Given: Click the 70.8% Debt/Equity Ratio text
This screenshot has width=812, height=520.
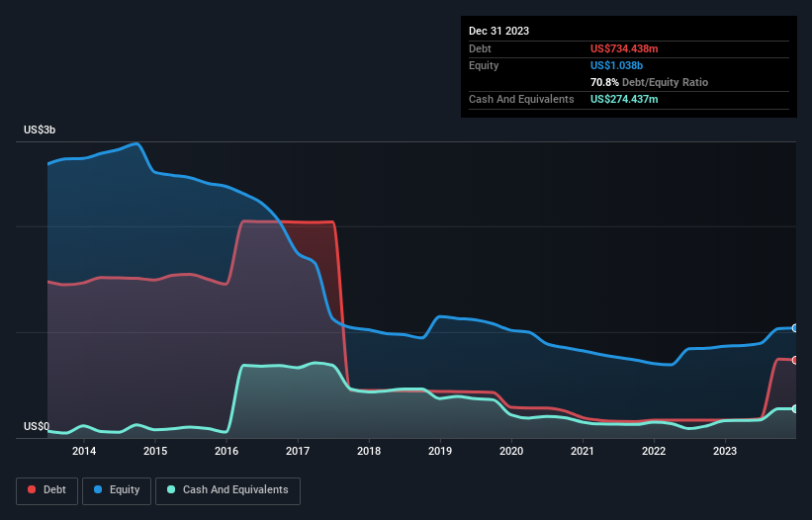Looking at the screenshot, I should coord(649,82).
